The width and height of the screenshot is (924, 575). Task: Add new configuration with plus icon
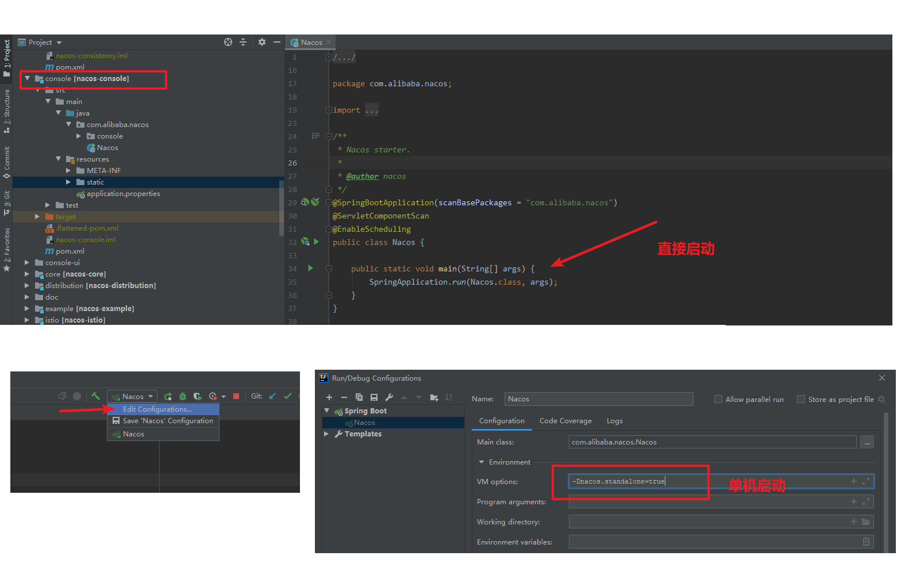coord(329,397)
